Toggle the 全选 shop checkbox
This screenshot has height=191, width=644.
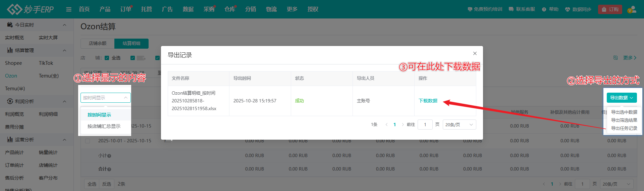tap(107, 58)
